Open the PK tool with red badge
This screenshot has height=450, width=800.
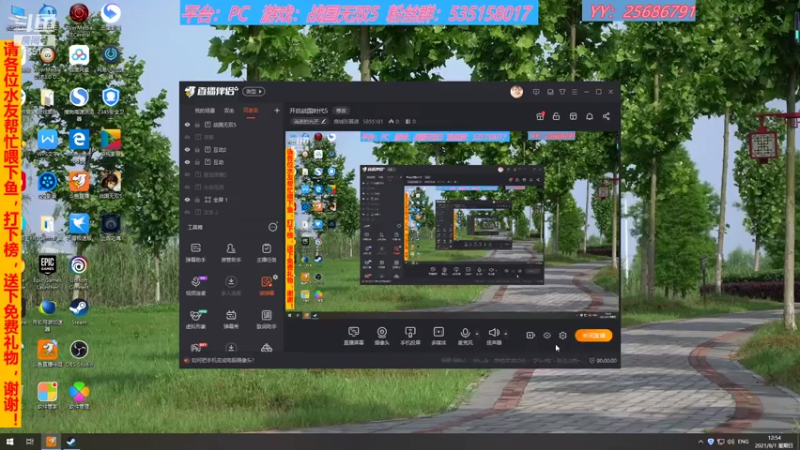point(195,348)
